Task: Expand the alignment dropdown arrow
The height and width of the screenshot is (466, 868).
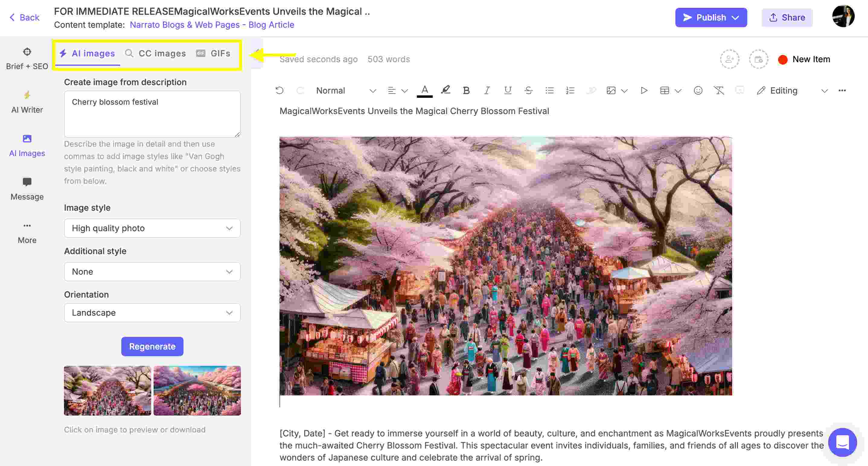Action: click(x=405, y=91)
